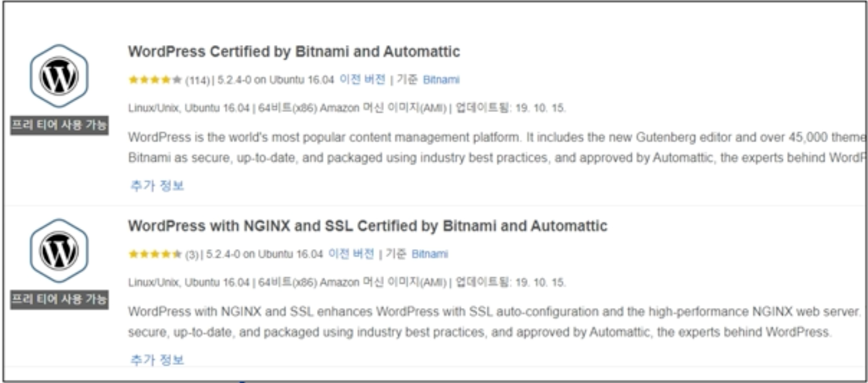Click 추가 정보 under NGINX and SSL listing
Image resolution: width=868 pixels, height=383 pixels.
[157, 360]
